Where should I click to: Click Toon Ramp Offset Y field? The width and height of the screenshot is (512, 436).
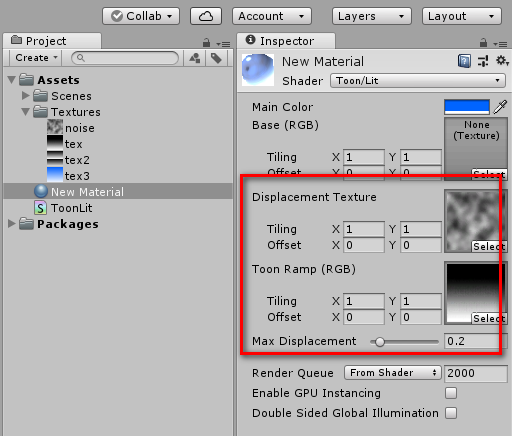[421, 317]
